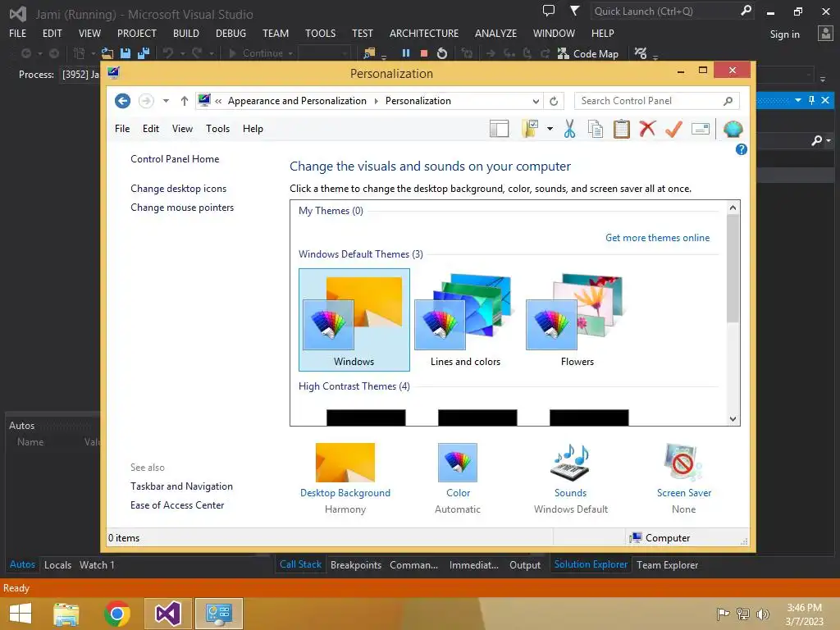The image size is (840, 630).
Task: Click the notifications filter funnel icon
Action: click(574, 11)
